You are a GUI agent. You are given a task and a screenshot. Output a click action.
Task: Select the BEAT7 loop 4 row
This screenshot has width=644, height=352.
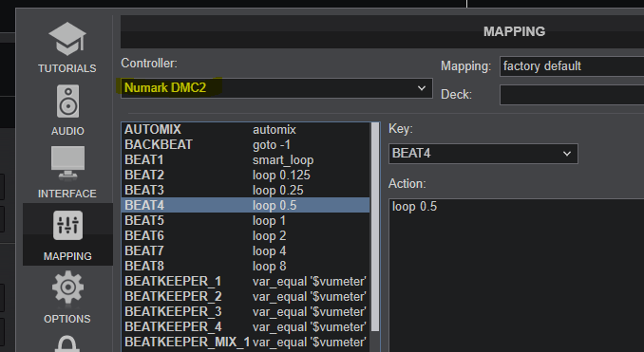coord(246,251)
